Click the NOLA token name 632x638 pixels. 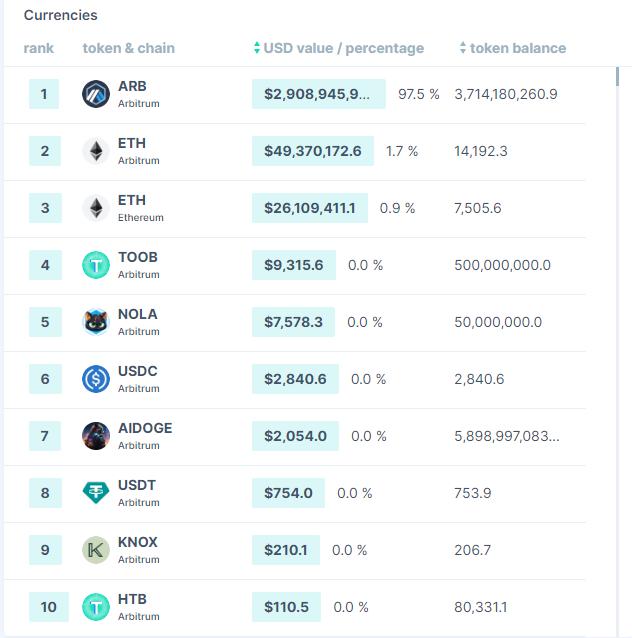pos(138,314)
